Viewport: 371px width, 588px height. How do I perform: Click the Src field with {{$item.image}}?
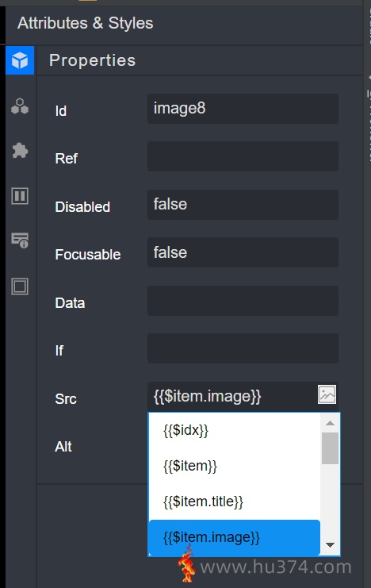pyautogui.click(x=231, y=397)
